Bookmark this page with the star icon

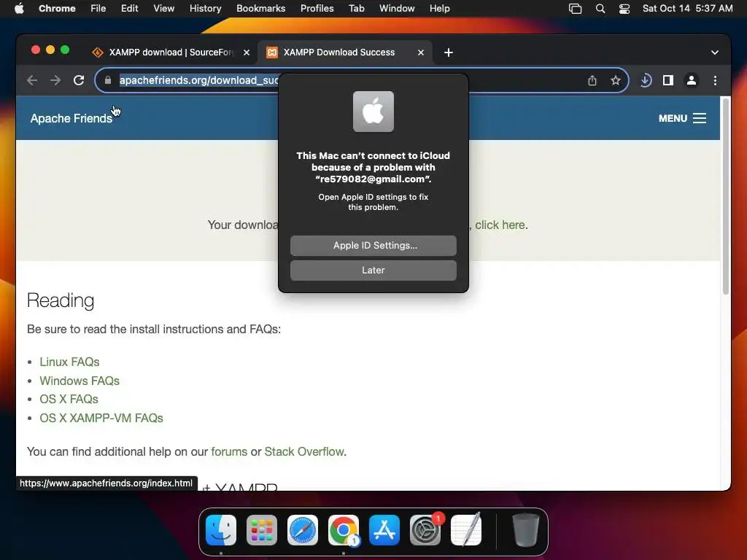click(x=616, y=80)
